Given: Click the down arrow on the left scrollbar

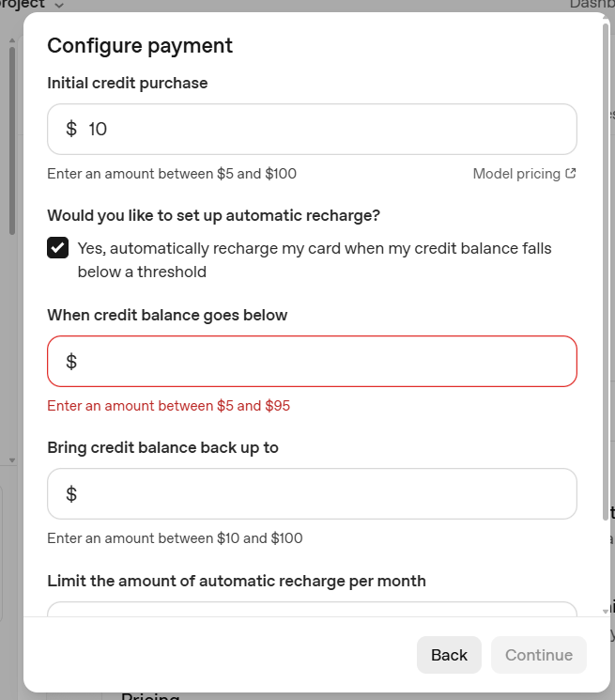Looking at the screenshot, I should (x=12, y=460).
